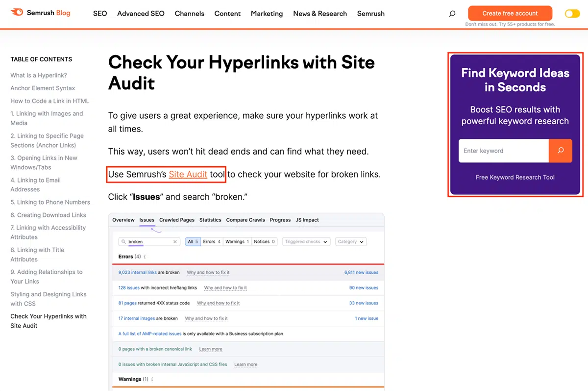Go to How to Code a Link in HTML

[50, 101]
